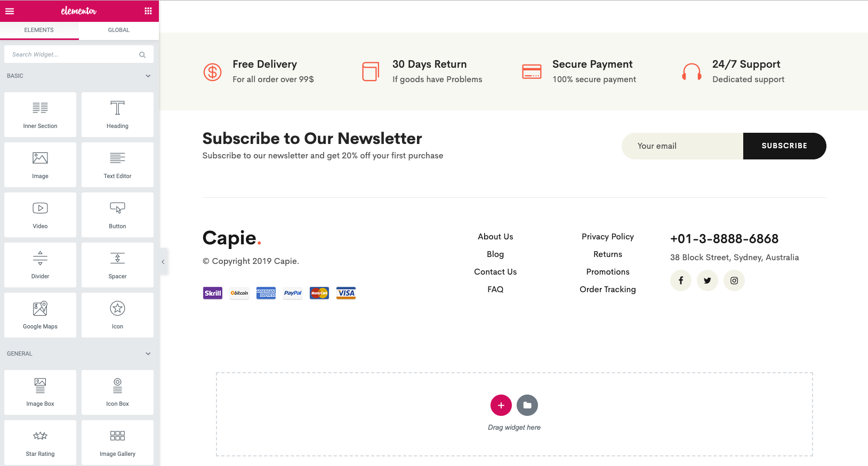Screen dimensions: 868x466
Task: Select the Heading widget
Action: (x=117, y=115)
